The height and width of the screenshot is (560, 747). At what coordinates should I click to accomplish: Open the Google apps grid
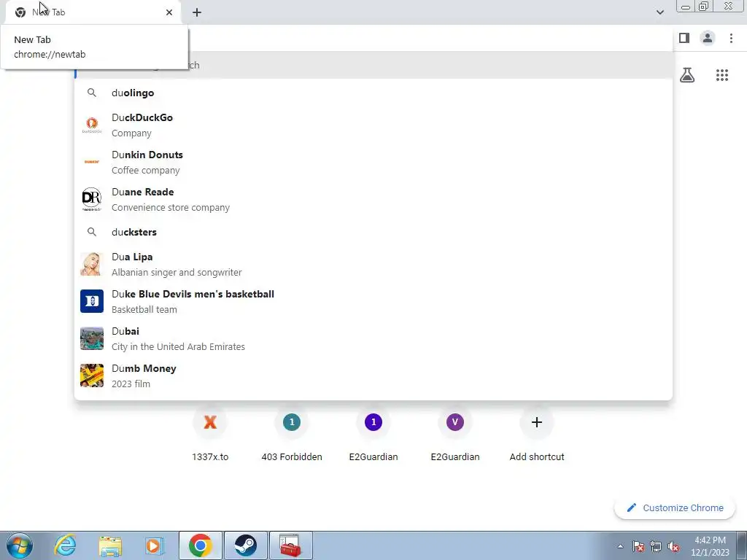tap(722, 75)
